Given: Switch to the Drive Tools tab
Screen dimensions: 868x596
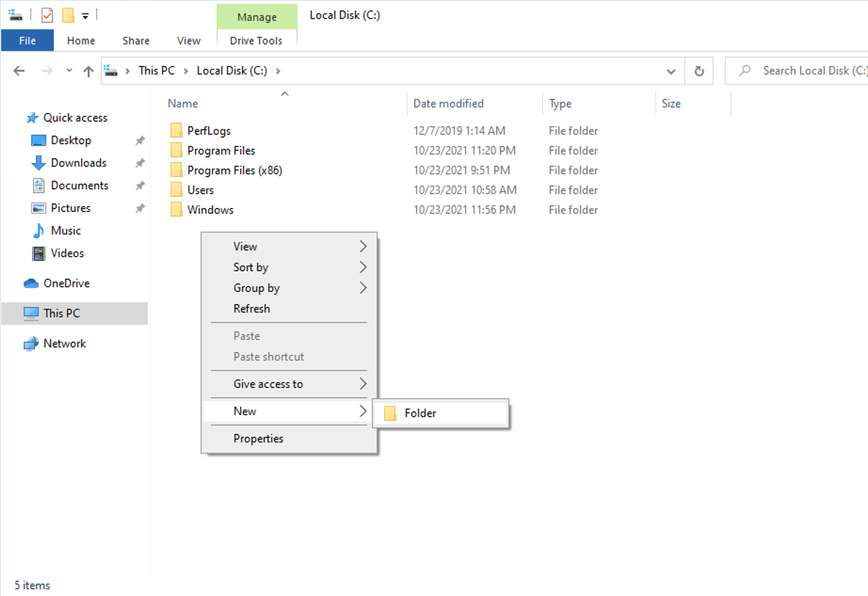Looking at the screenshot, I should point(256,41).
